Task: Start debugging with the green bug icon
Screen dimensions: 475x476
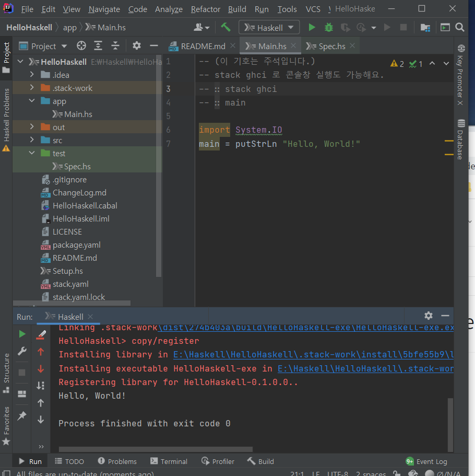Action: click(x=328, y=28)
